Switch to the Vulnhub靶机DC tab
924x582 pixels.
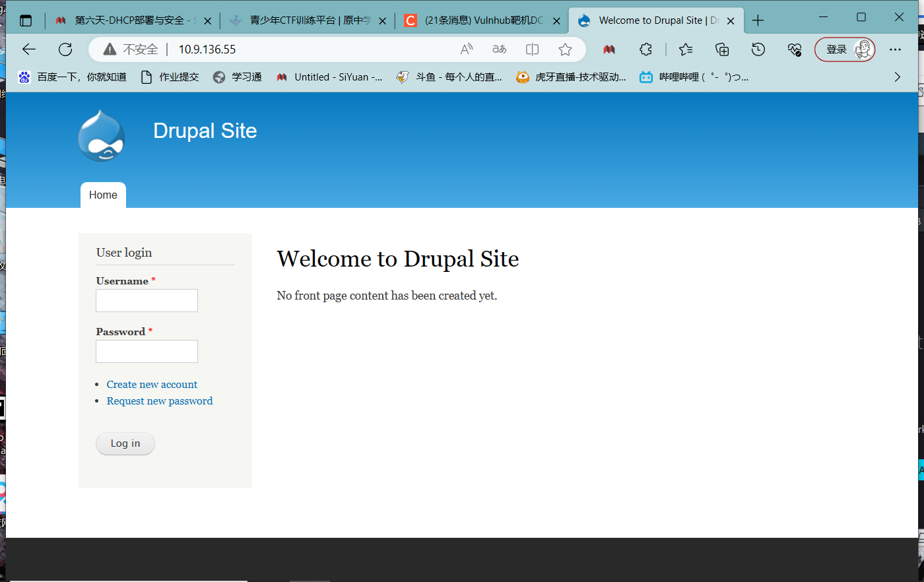pos(482,20)
